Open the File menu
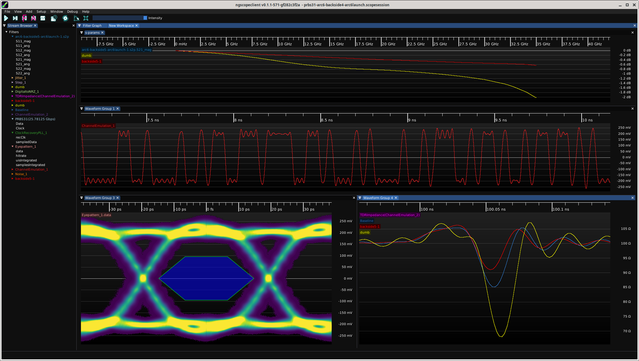Viewport: 639px width, 361px height. pyautogui.click(x=7, y=11)
